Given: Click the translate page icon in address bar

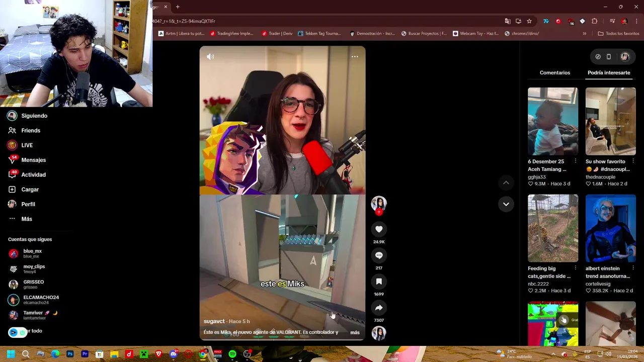Looking at the screenshot, I should pyautogui.click(x=508, y=21).
